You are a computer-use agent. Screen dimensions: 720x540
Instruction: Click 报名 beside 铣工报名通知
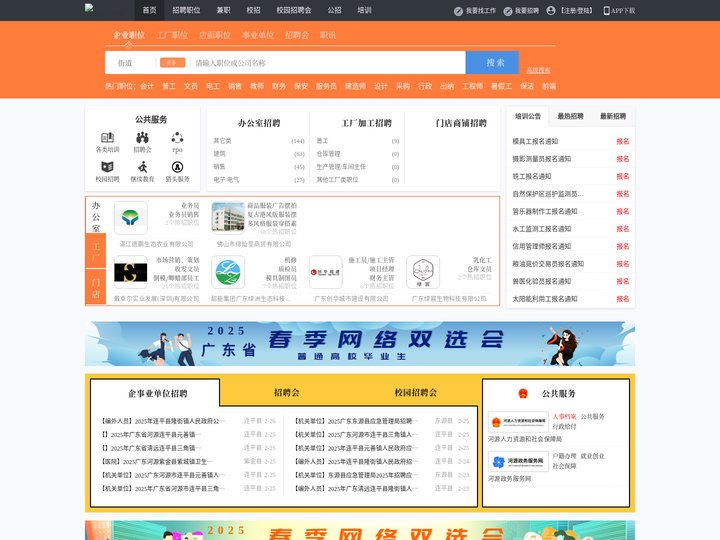tap(623, 176)
